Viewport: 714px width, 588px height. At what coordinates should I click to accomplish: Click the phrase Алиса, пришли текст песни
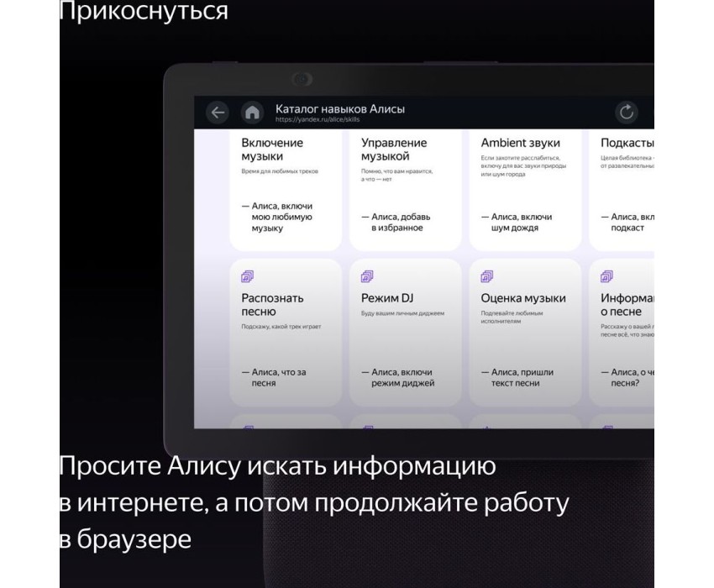[x=517, y=377]
